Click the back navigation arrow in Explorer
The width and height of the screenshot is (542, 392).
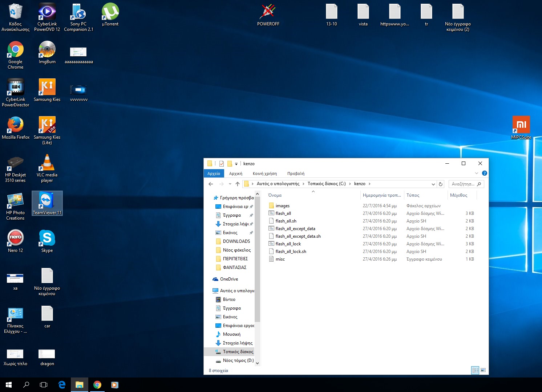click(x=211, y=184)
